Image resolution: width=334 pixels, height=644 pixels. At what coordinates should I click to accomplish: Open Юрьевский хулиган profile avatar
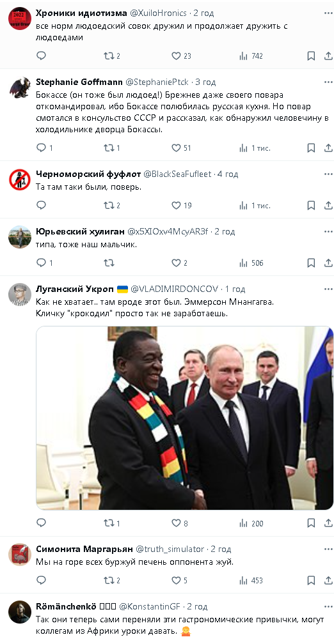pos(20,237)
